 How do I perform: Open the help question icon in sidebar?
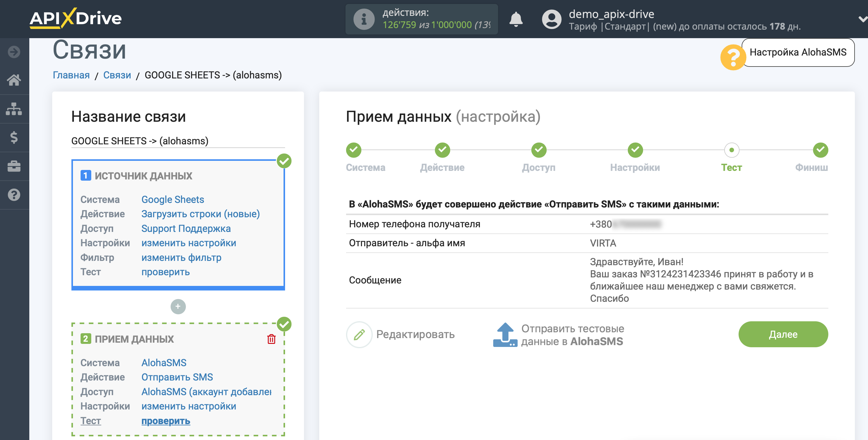(14, 195)
